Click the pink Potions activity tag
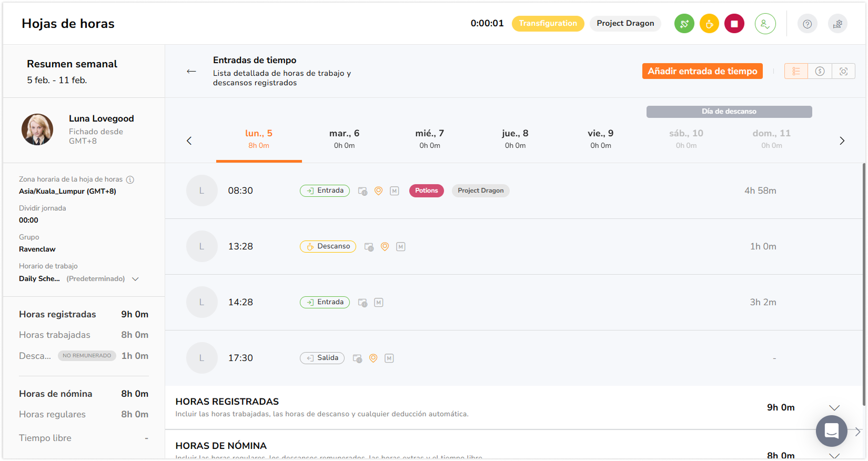Screen dimensions: 868x461 click(426, 191)
